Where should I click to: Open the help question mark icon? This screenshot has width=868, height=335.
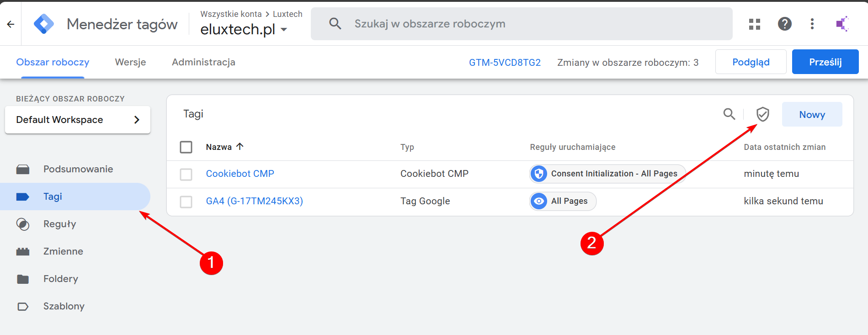[x=785, y=24]
